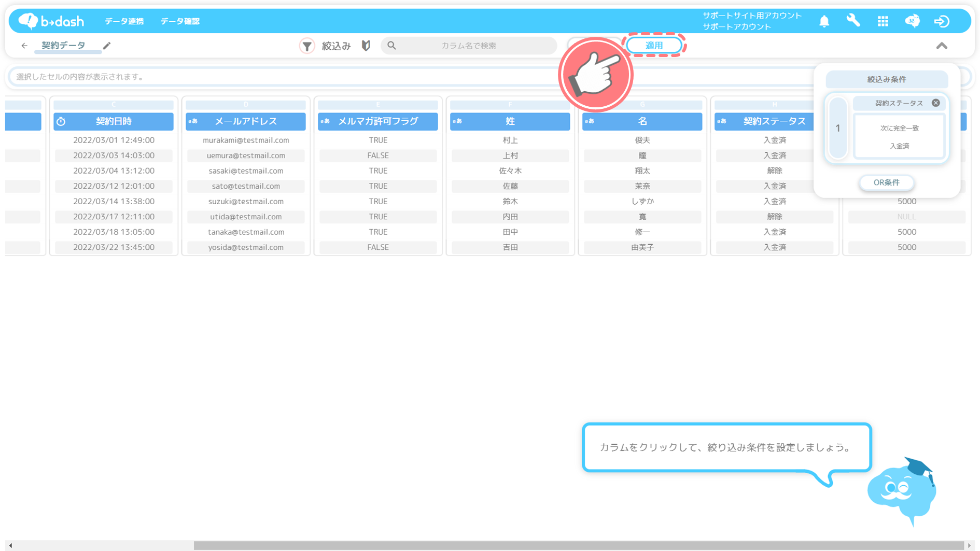Click the NULL cell in last column

907,217
